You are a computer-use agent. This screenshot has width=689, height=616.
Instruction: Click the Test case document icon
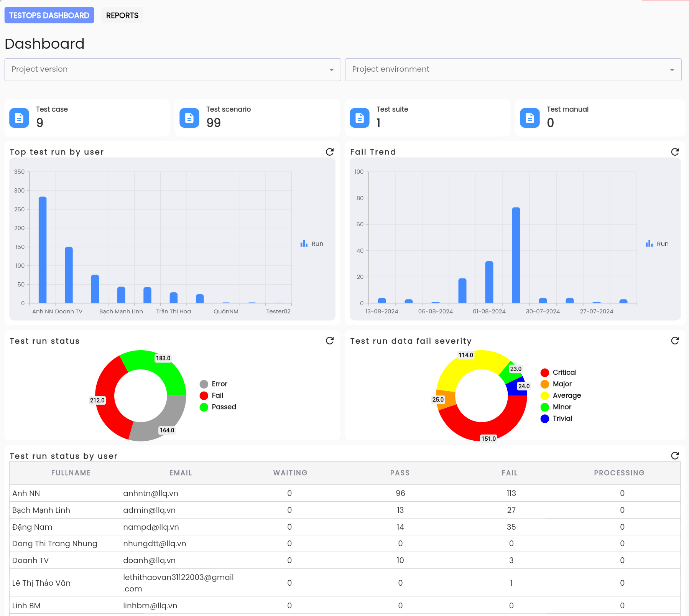pos(19,118)
